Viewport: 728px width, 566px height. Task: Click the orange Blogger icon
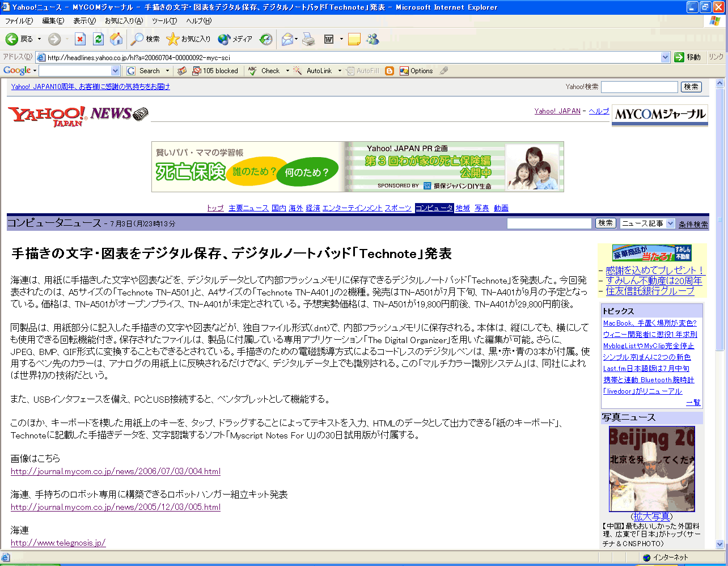(390, 71)
